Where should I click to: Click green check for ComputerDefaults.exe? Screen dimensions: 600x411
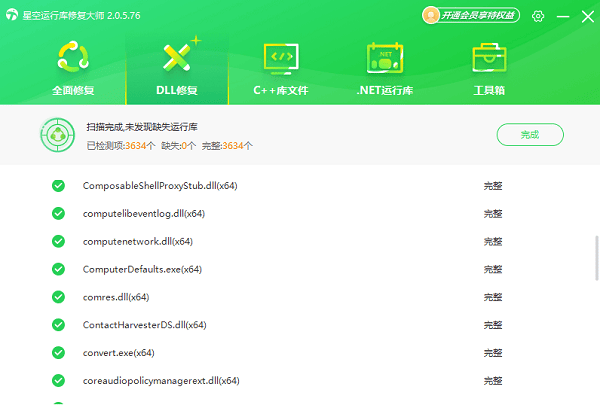(x=58, y=269)
